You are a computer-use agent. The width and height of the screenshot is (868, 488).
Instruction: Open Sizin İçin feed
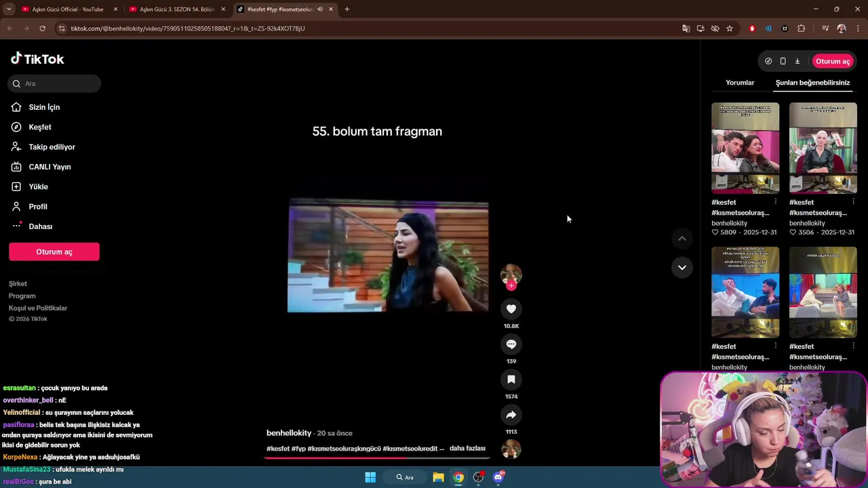coord(44,107)
